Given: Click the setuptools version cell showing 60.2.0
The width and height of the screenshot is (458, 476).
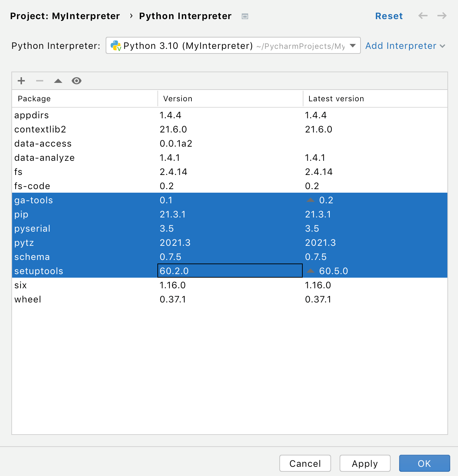Looking at the screenshot, I should tap(230, 270).
